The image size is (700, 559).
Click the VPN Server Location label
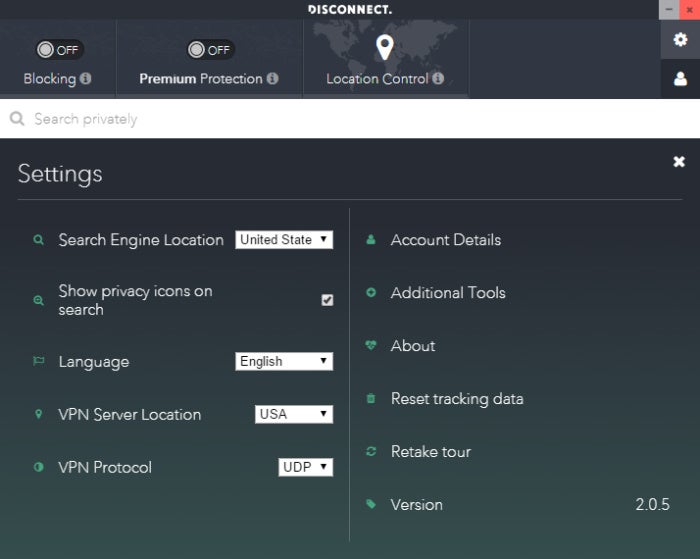(129, 415)
